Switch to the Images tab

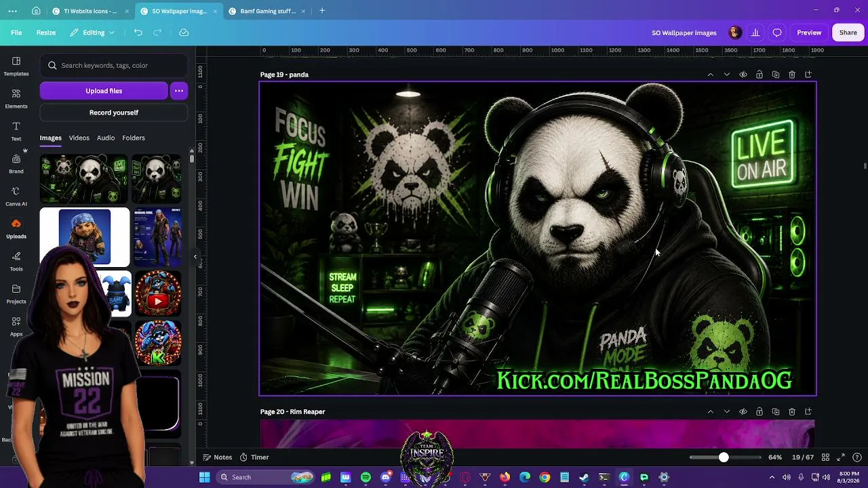(x=50, y=138)
